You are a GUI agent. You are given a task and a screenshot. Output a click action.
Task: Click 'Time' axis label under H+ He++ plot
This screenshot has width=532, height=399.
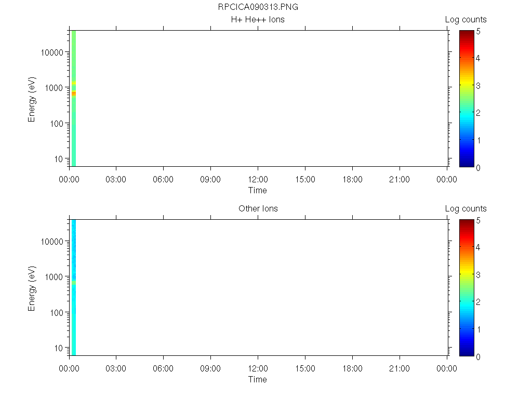258,190
